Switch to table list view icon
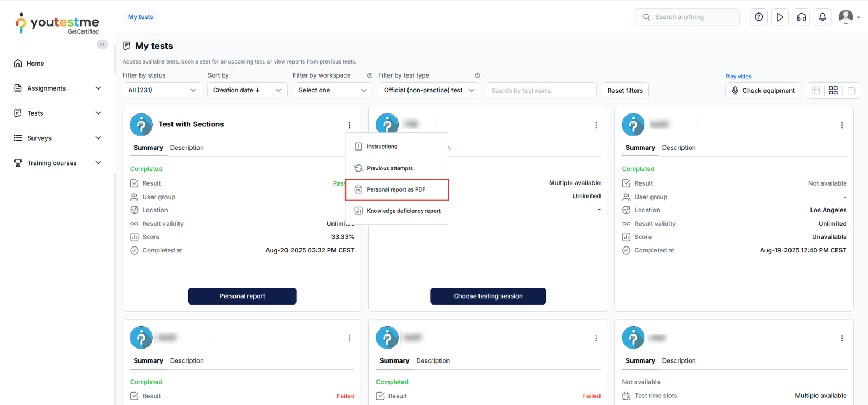The width and height of the screenshot is (868, 405). point(815,91)
